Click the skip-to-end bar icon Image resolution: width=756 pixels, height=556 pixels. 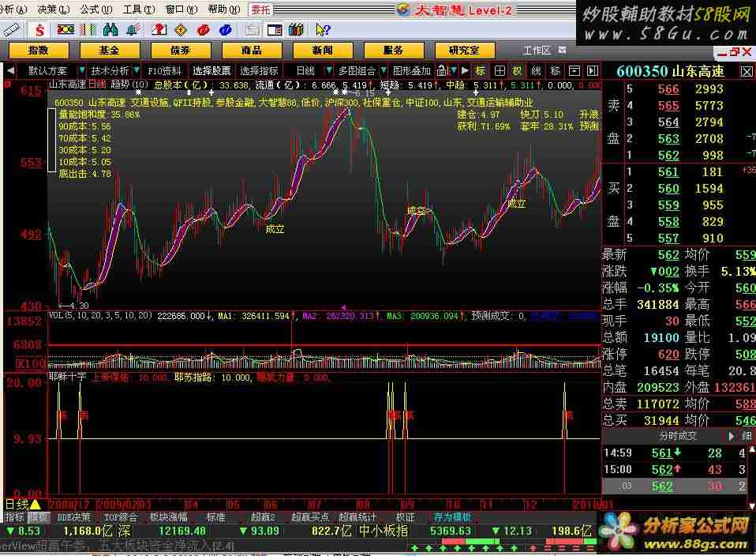click(593, 71)
